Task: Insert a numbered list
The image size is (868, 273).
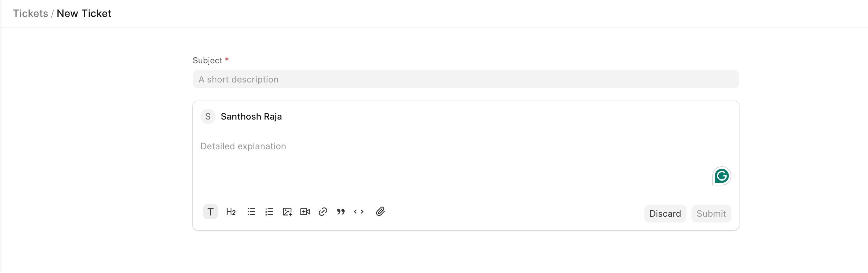Action: pyautogui.click(x=269, y=212)
